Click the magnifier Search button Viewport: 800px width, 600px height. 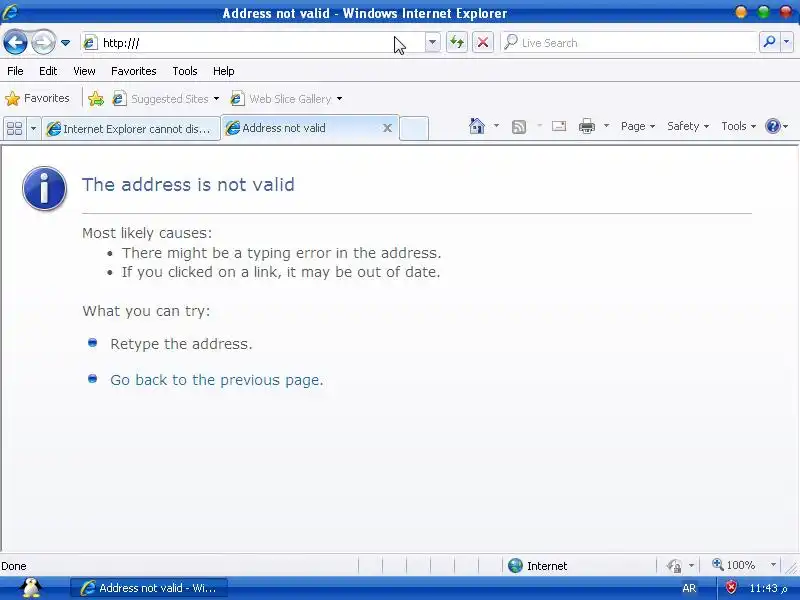769,43
